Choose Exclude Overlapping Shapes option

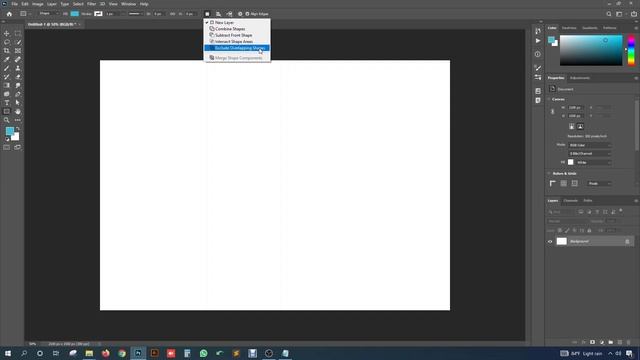237,48
